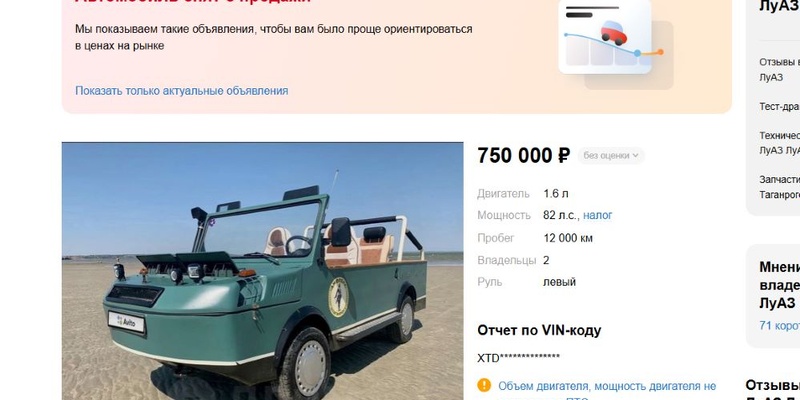Open the 'налог' tax link
Viewport: 800px width, 400px height.
[x=597, y=215]
